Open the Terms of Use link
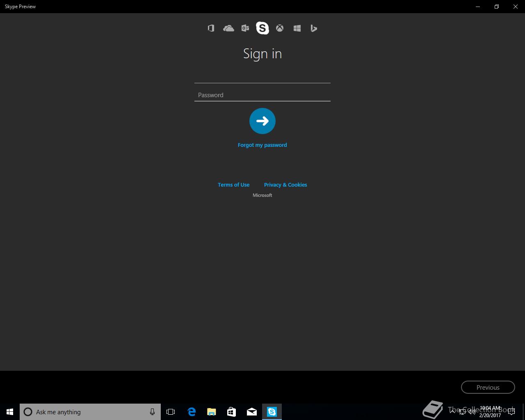Screen dimensions: 525x420 pos(233,185)
